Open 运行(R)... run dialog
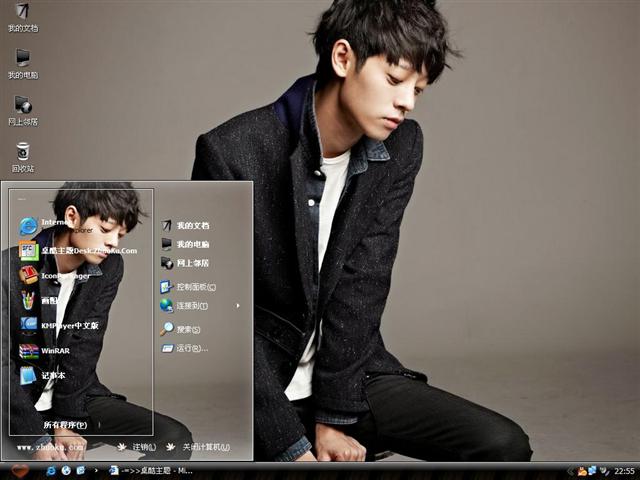640x480 pixels. coord(184,348)
